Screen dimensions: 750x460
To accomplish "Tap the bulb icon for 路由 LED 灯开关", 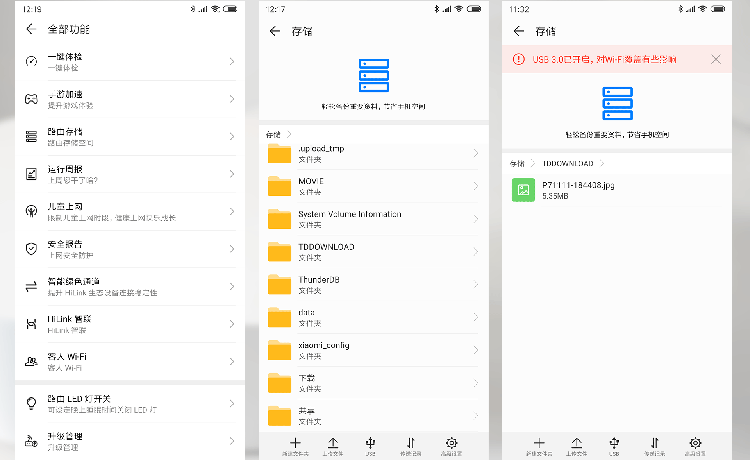I will coord(31,404).
